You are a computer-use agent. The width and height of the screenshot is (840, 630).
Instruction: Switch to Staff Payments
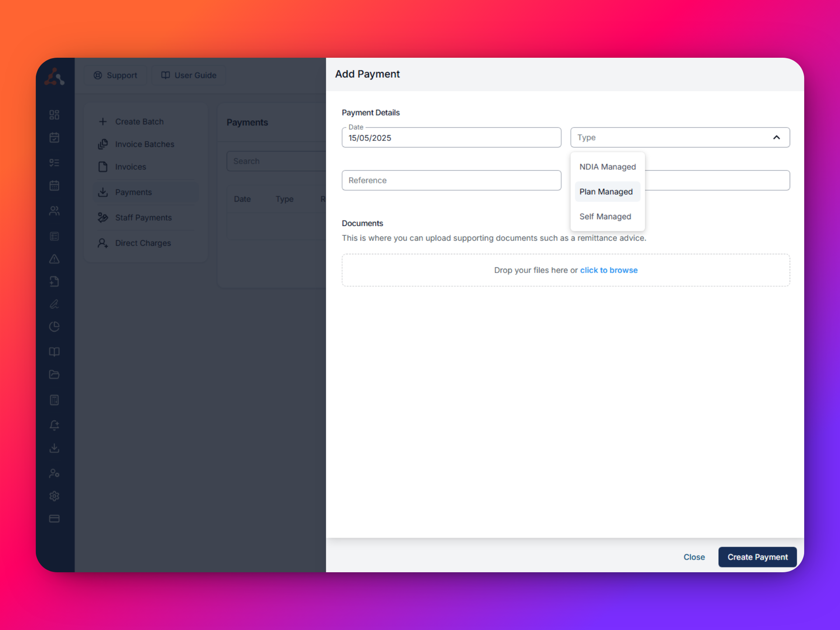pyautogui.click(x=143, y=217)
